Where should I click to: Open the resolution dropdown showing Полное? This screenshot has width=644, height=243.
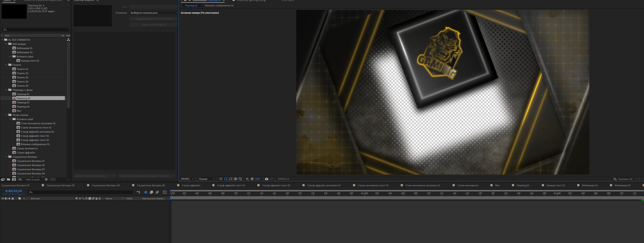(207, 179)
